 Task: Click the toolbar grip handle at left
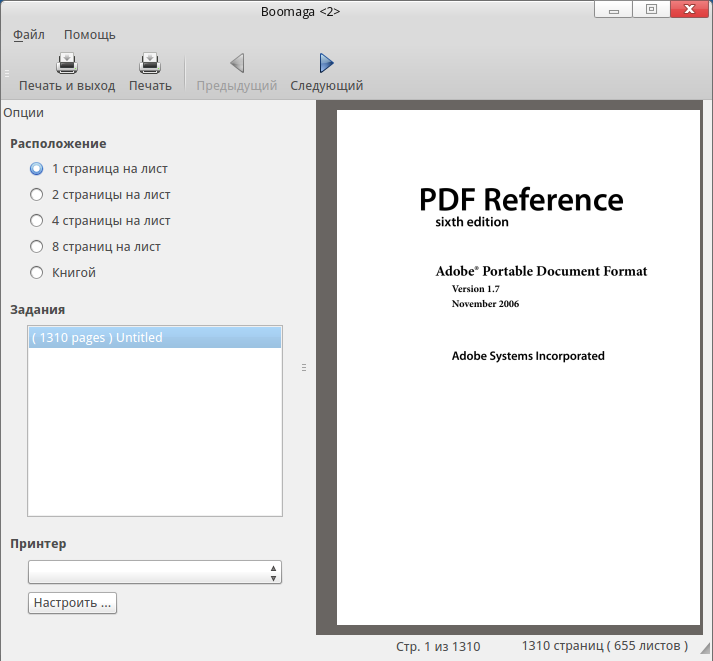[7, 74]
